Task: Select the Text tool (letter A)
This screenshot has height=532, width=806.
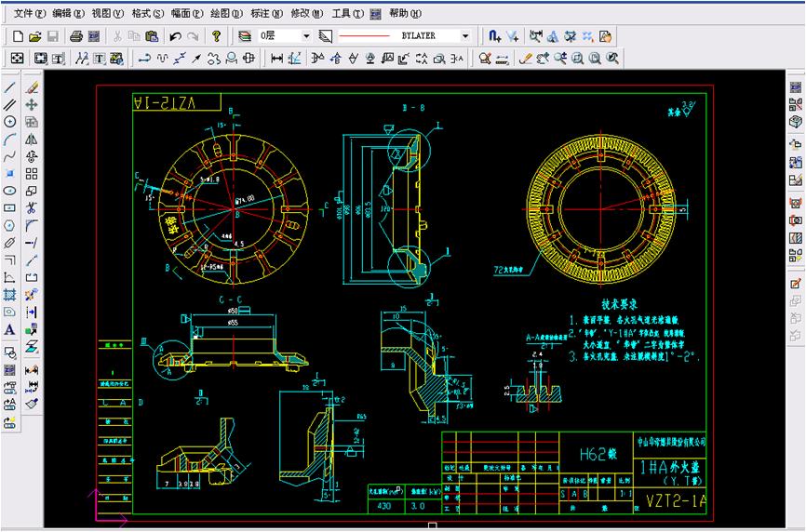Action: tap(10, 329)
